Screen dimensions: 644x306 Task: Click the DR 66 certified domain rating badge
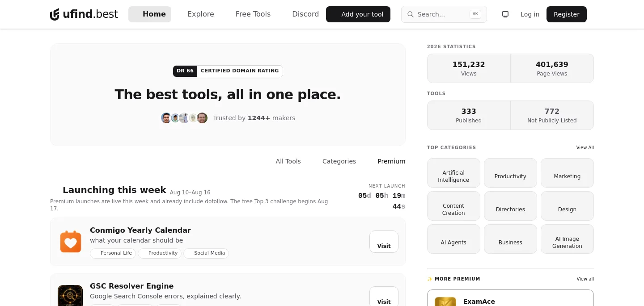[228, 71]
